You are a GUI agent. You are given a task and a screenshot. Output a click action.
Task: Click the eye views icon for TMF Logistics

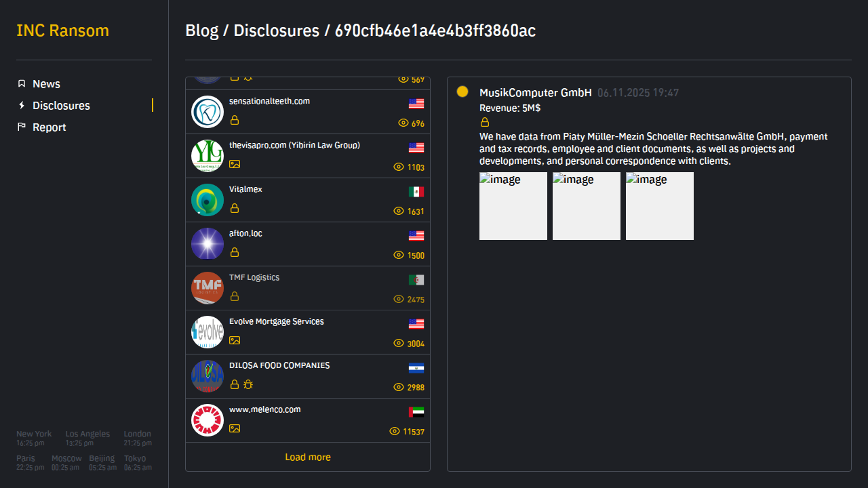pyautogui.click(x=399, y=300)
